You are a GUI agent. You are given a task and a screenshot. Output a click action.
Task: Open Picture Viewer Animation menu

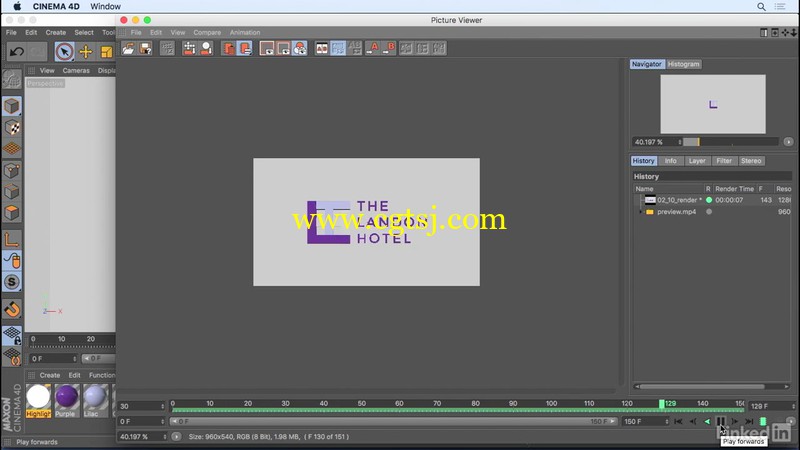245,32
